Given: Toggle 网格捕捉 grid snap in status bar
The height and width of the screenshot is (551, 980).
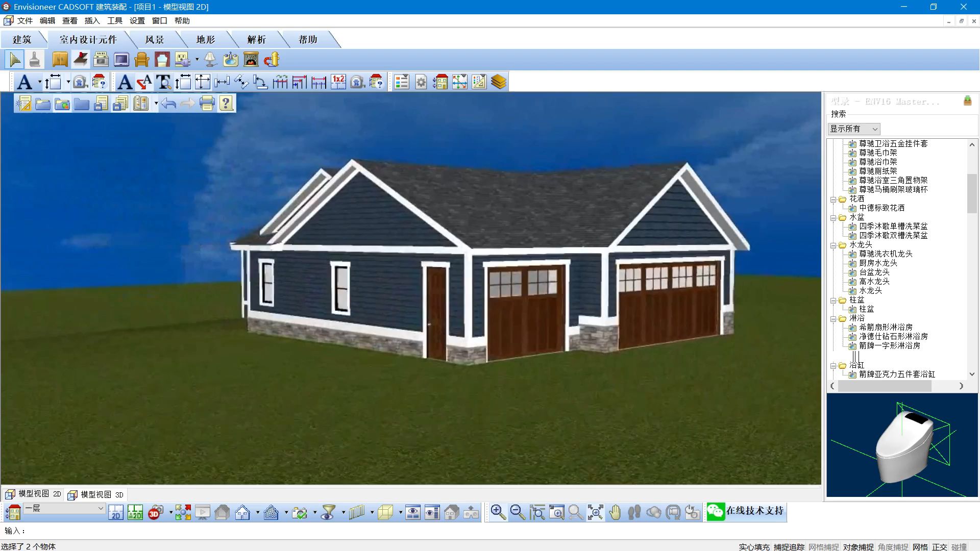Looking at the screenshot, I should tap(823, 546).
